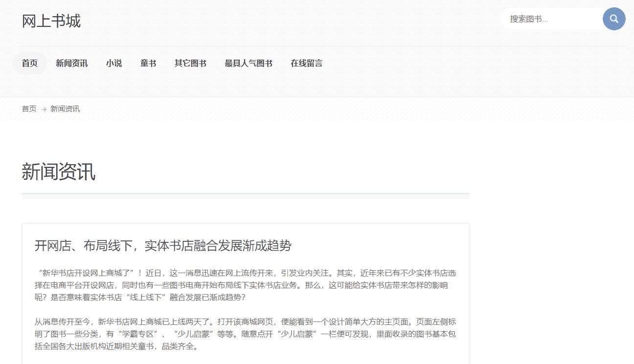Screen dimensions: 634x364
Task: Open article 开网店、布局线下 title
Action: pyautogui.click(x=163, y=246)
